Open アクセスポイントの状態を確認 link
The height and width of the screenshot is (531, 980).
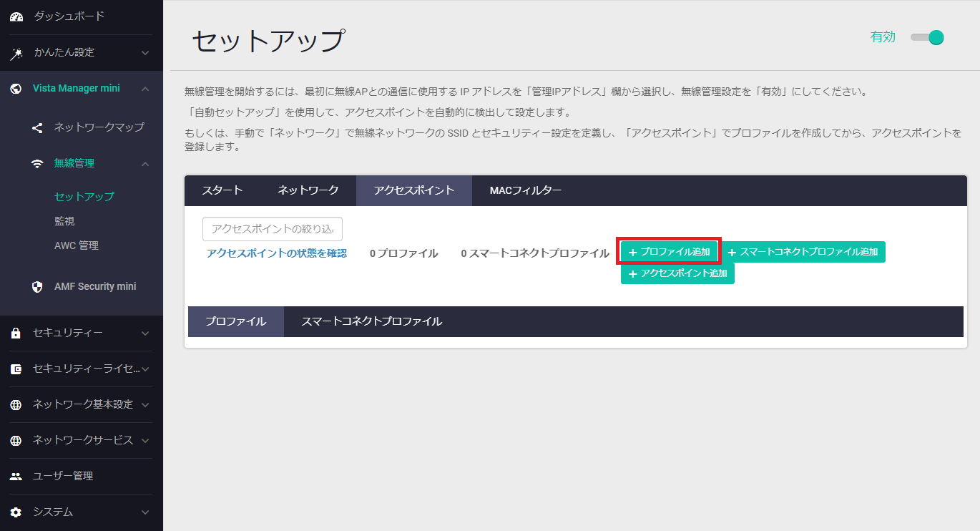click(276, 253)
